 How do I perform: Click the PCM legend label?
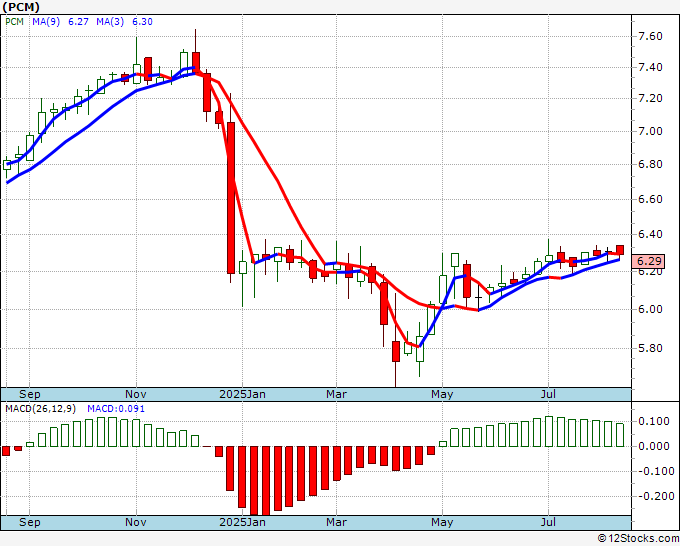pos(15,22)
